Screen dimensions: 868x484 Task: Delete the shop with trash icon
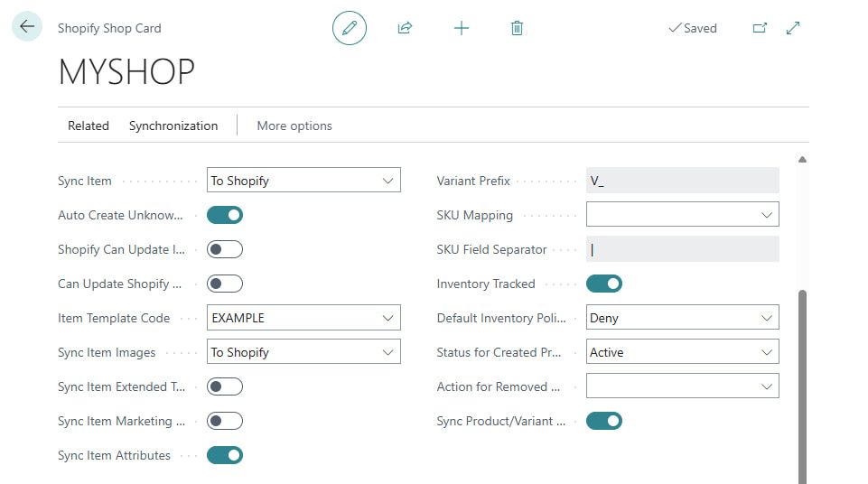517,28
